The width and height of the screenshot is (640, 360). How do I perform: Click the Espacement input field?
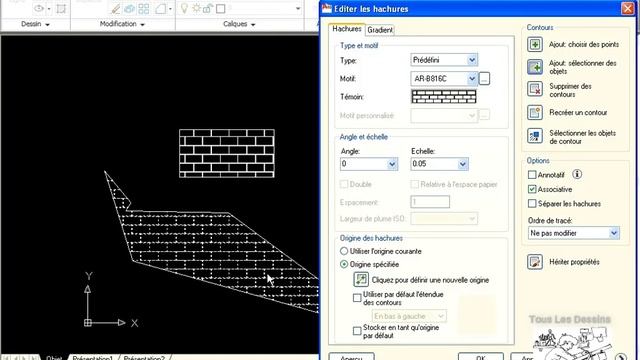tap(430, 202)
